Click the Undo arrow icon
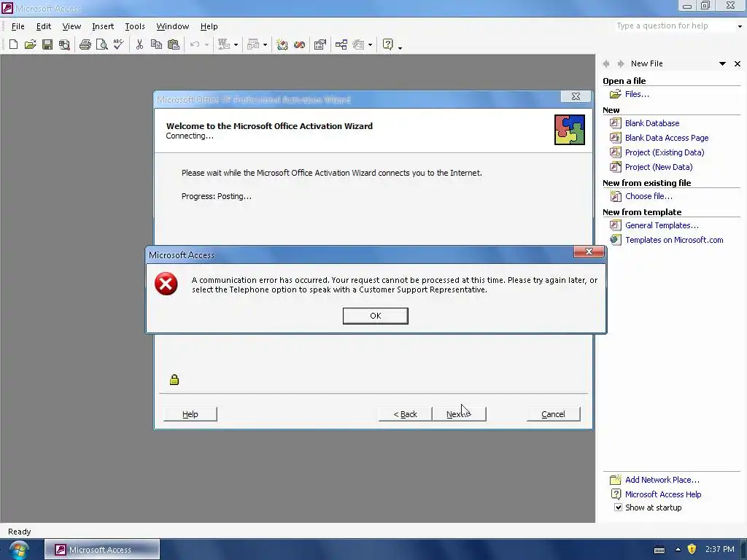The image size is (747, 560). (194, 44)
